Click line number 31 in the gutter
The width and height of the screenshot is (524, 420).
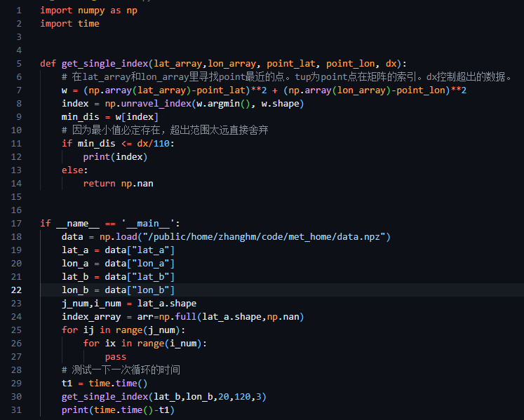(16, 410)
